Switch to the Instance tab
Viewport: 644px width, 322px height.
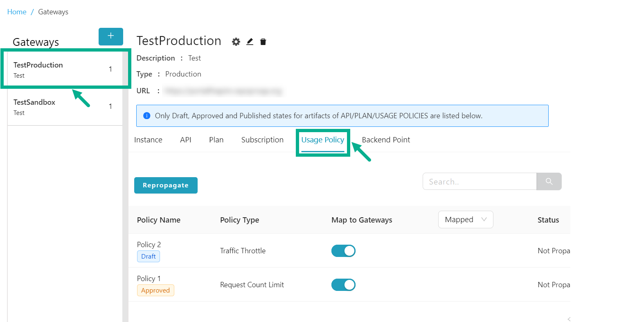point(148,140)
